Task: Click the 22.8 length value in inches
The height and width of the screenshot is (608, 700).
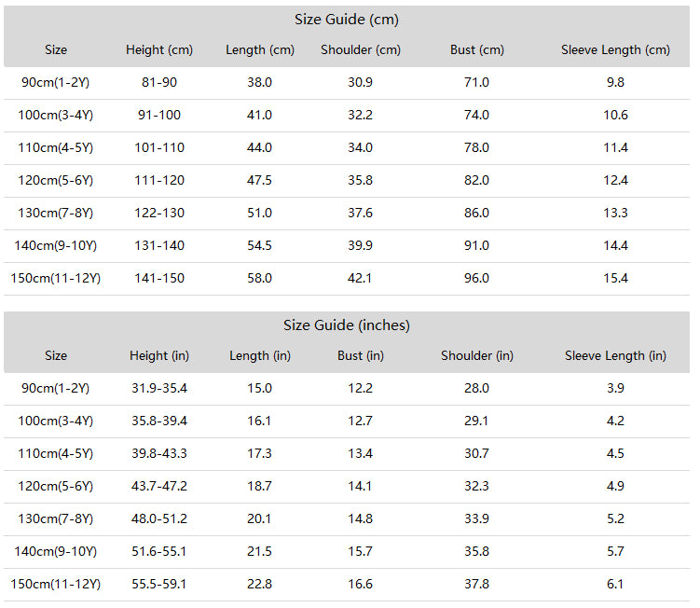Action: [x=259, y=584]
